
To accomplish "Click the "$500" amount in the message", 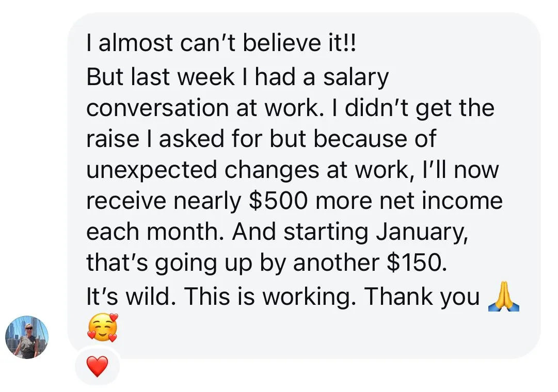I will [x=278, y=201].
